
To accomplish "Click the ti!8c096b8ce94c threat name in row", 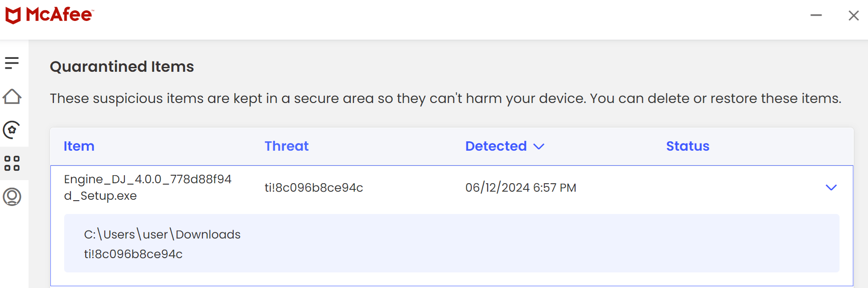I will [314, 188].
